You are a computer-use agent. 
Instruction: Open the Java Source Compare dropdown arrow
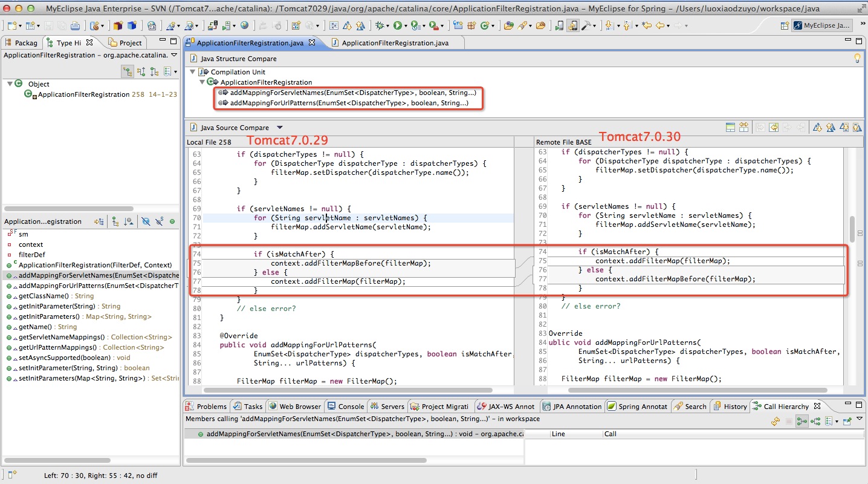point(279,128)
